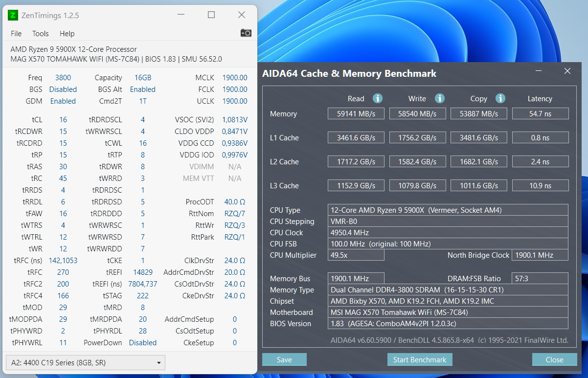The height and width of the screenshot is (378, 588).
Task: Click the GDM value Enabled
Action: pos(63,101)
